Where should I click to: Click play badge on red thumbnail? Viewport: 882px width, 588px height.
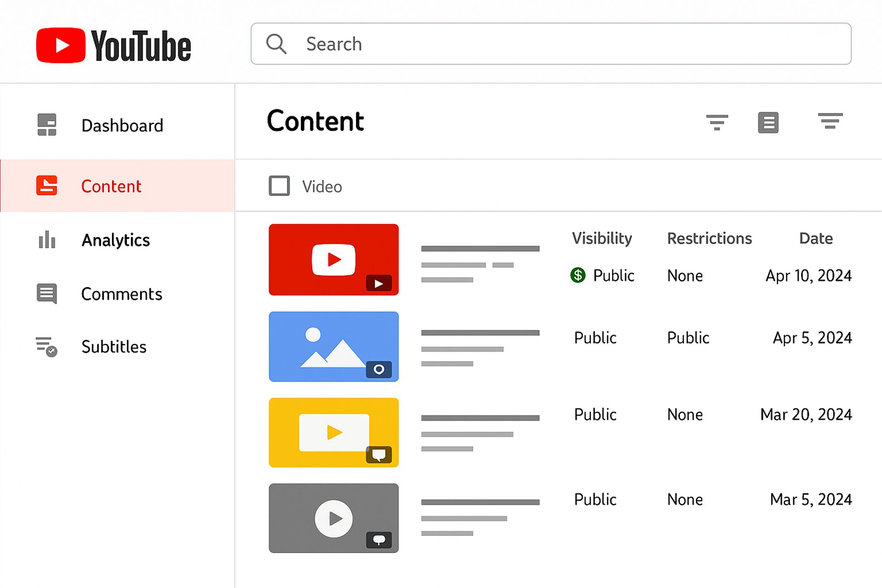(x=379, y=283)
